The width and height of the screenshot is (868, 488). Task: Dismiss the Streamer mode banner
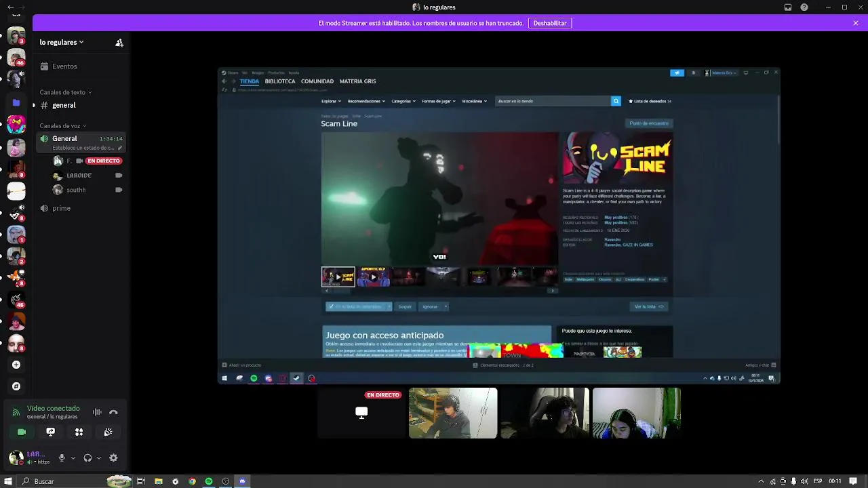pyautogui.click(x=856, y=23)
